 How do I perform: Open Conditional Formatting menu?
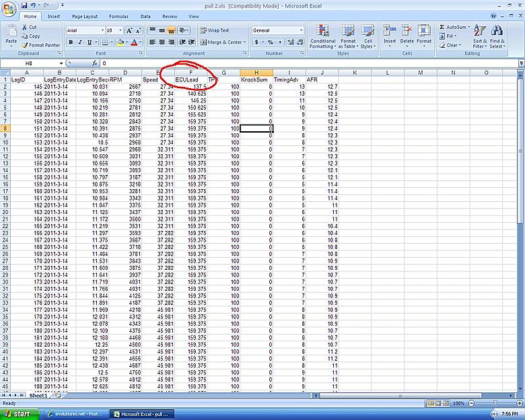tap(322, 36)
